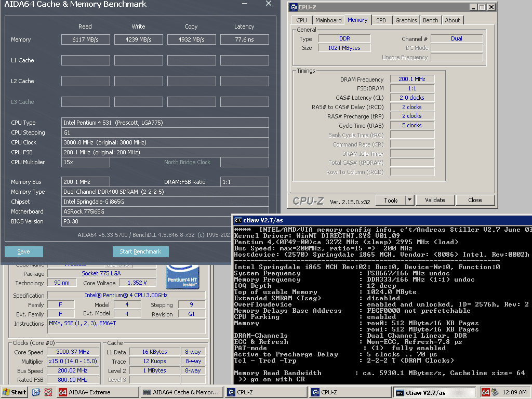The width and height of the screenshot is (532, 399).
Task: Click the Memory Read value field
Action: [x=85, y=39]
